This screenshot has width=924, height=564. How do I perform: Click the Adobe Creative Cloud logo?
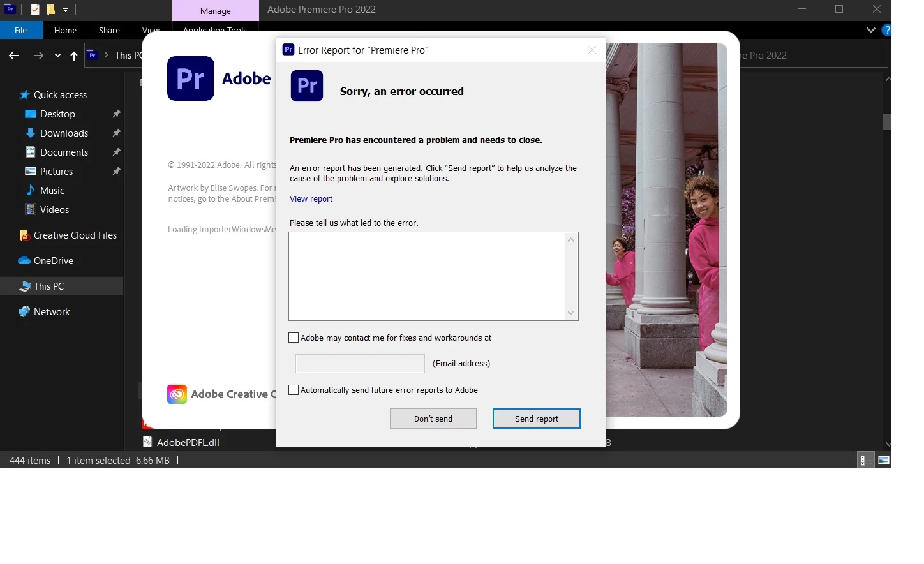[177, 394]
